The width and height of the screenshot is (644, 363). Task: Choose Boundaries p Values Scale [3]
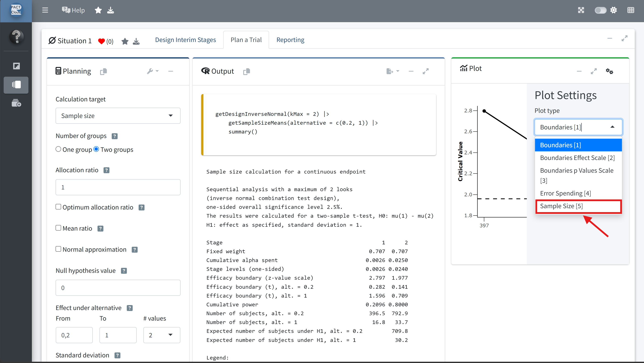tap(578, 175)
